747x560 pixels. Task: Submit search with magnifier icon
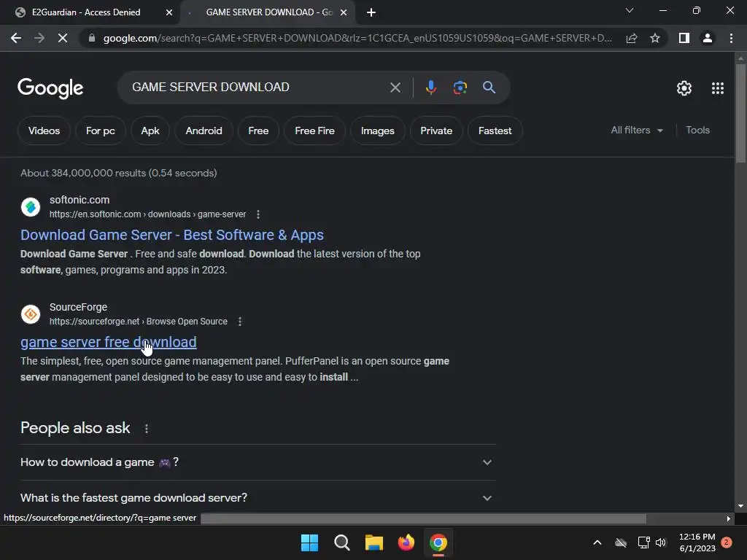pos(489,87)
